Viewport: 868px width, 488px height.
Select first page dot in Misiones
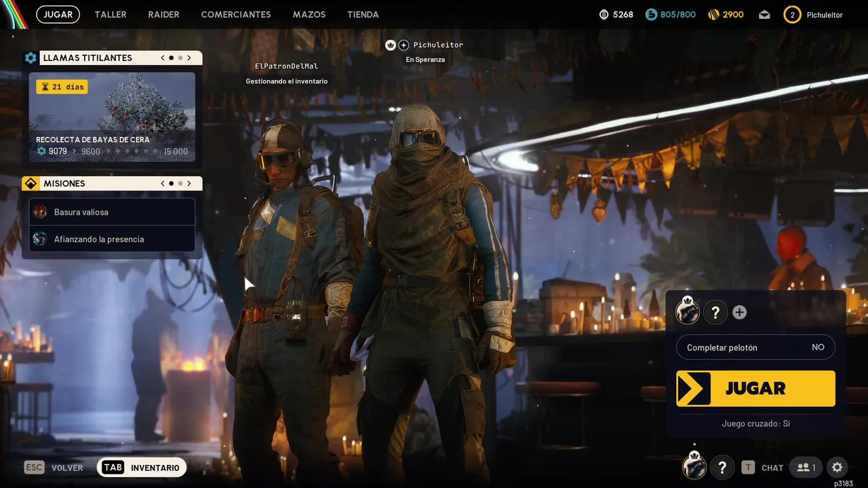click(171, 184)
